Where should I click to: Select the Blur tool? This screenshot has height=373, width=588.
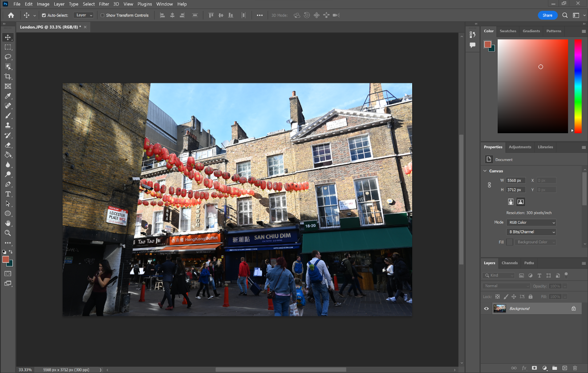[8, 164]
